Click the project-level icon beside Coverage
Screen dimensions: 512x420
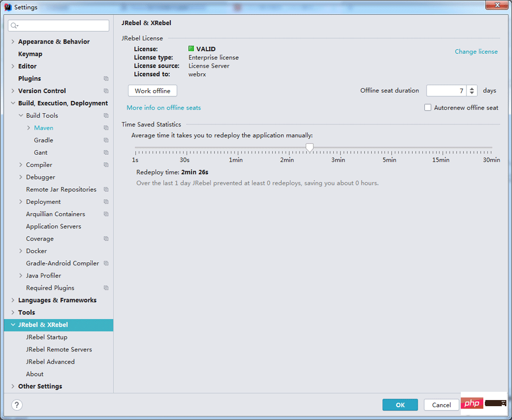pyautogui.click(x=106, y=239)
